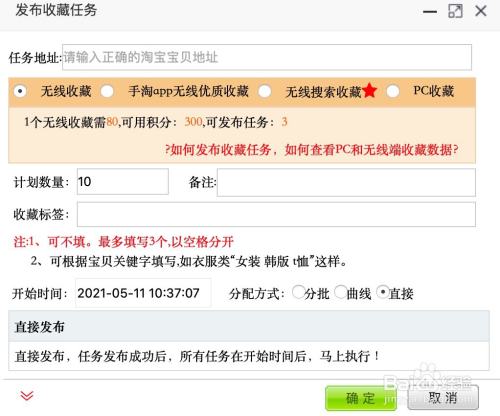Viewport: 500px width, 416px height.
Task: Set 分配方式 to 直接
Action: [x=383, y=292]
